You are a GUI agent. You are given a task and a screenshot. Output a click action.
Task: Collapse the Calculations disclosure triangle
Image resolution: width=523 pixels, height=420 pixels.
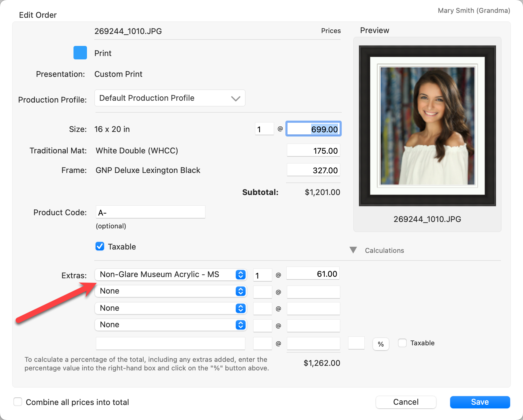coord(353,250)
